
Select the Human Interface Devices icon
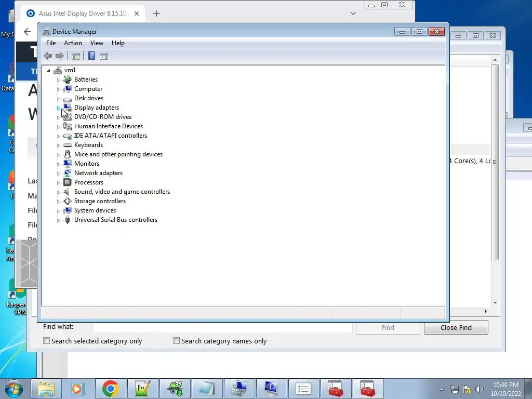[68, 126]
